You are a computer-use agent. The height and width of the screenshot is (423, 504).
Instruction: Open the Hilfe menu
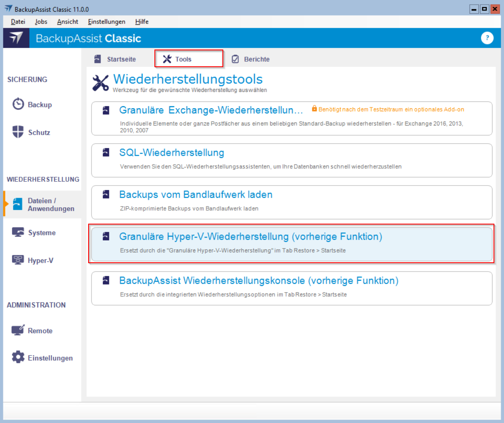pos(142,22)
